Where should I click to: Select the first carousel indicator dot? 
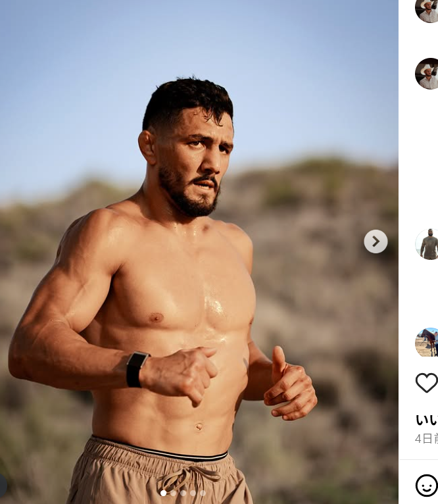point(164,493)
